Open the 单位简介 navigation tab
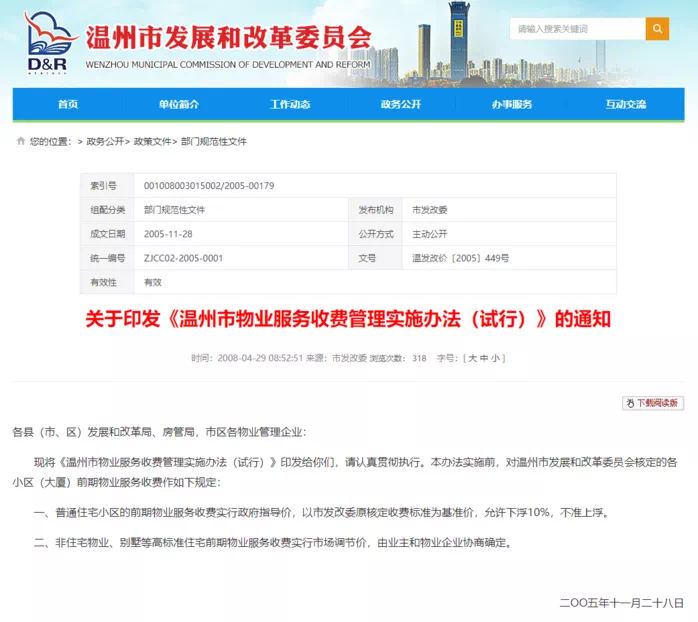The height and width of the screenshot is (622, 698). (179, 104)
